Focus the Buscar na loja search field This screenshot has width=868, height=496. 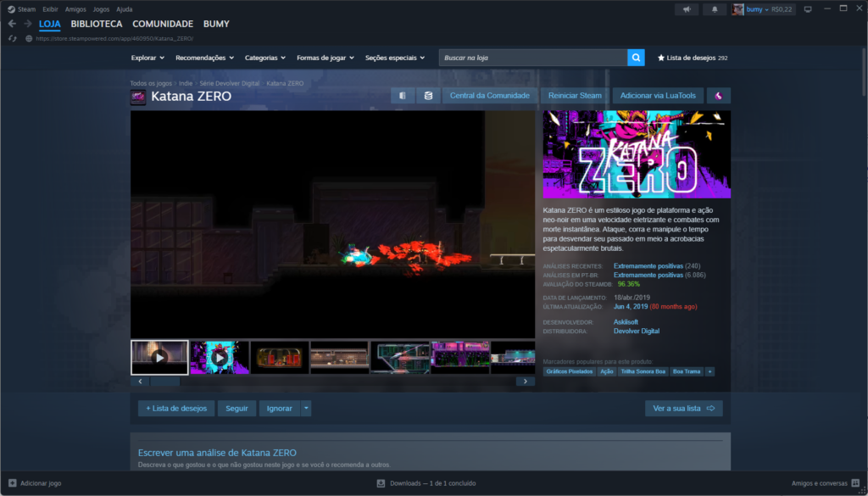pyautogui.click(x=532, y=58)
